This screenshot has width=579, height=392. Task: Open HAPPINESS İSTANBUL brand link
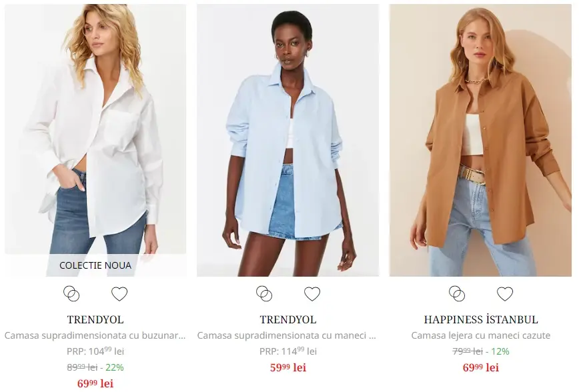(x=481, y=319)
